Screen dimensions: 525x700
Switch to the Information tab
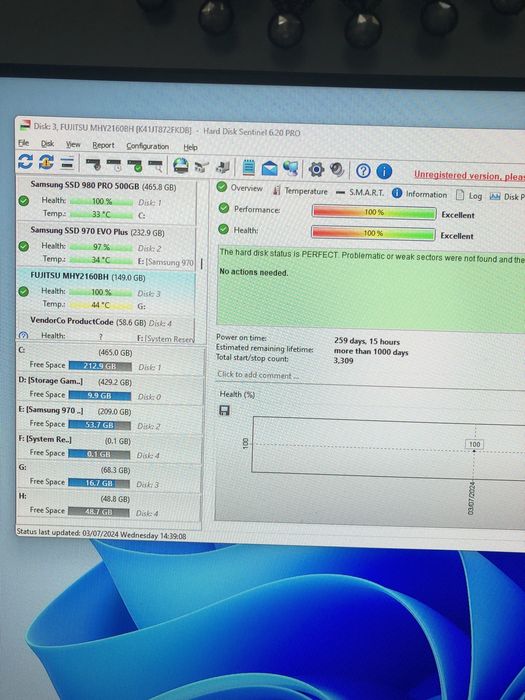pos(419,194)
